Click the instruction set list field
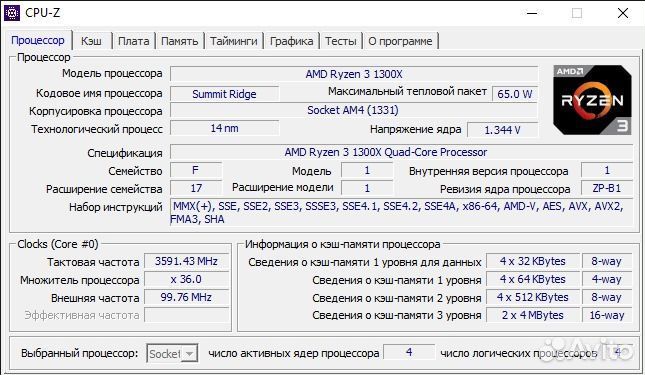The width and height of the screenshot is (645, 375). click(401, 212)
